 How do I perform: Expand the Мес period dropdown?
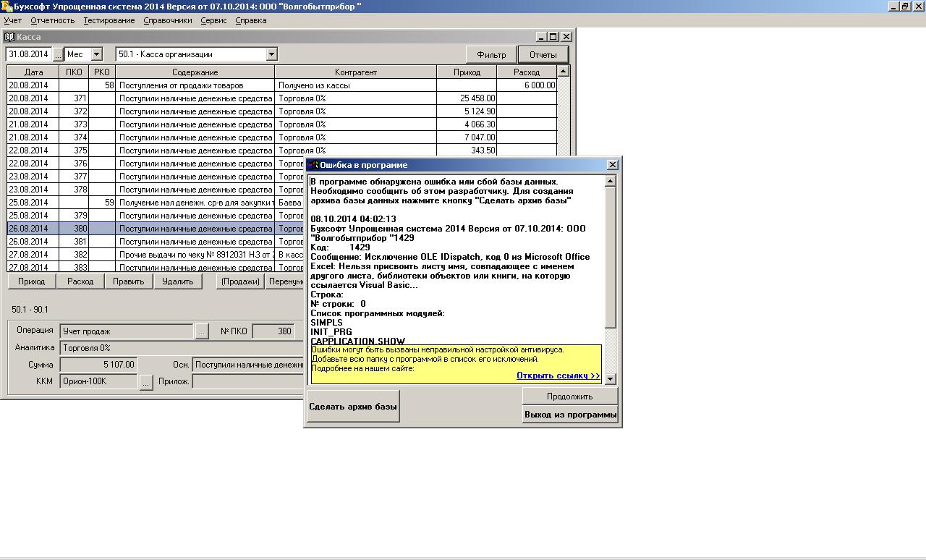(97, 54)
